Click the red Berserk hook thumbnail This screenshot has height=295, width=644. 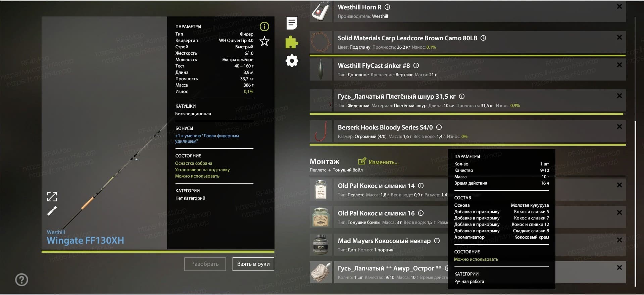321,131
